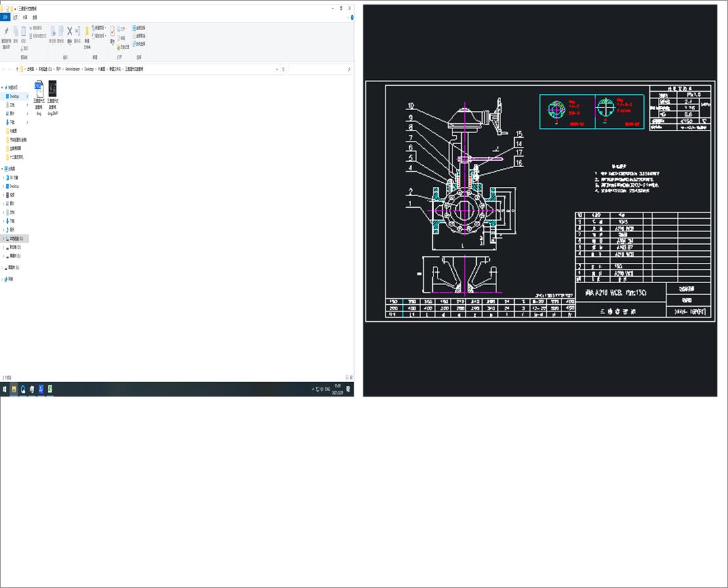
Task: Expand the Music node in sidebar
Action: tap(4, 229)
